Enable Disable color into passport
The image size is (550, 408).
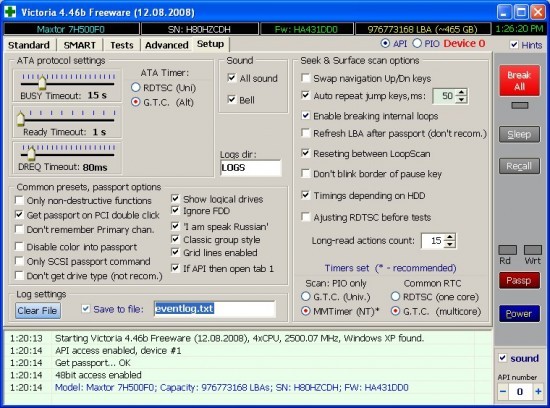coord(19,246)
